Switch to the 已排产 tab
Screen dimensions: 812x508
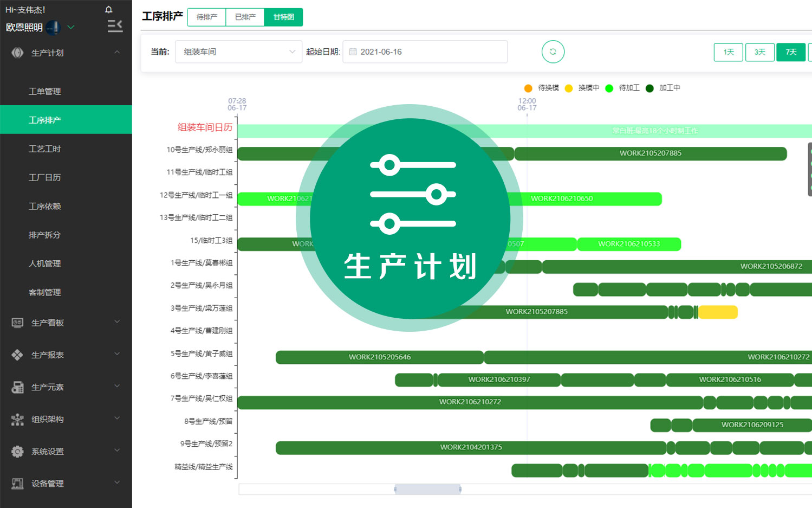coord(245,17)
